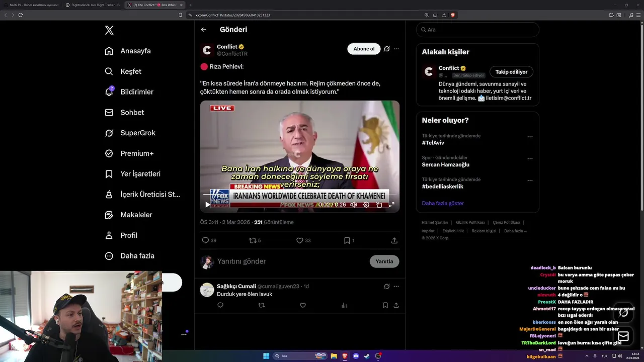This screenshot has height=362, width=644.
Task: Open more options for #TelAviv trend
Action: pos(530,137)
